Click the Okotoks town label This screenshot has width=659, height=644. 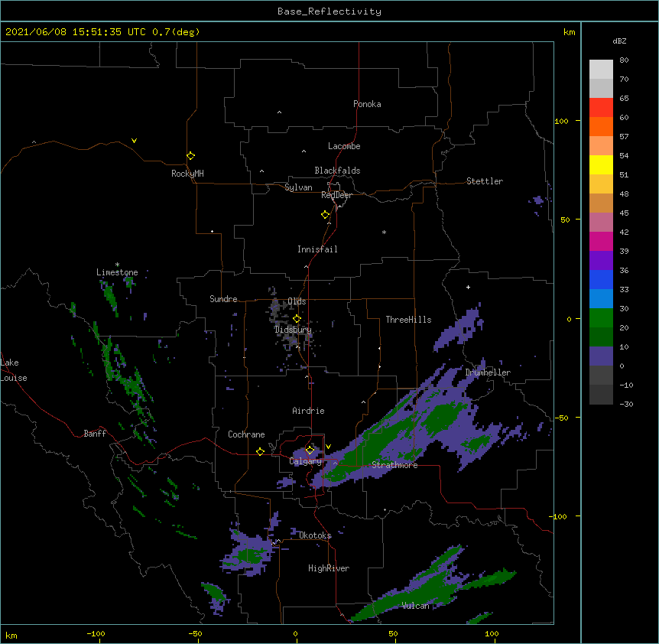[x=315, y=535]
